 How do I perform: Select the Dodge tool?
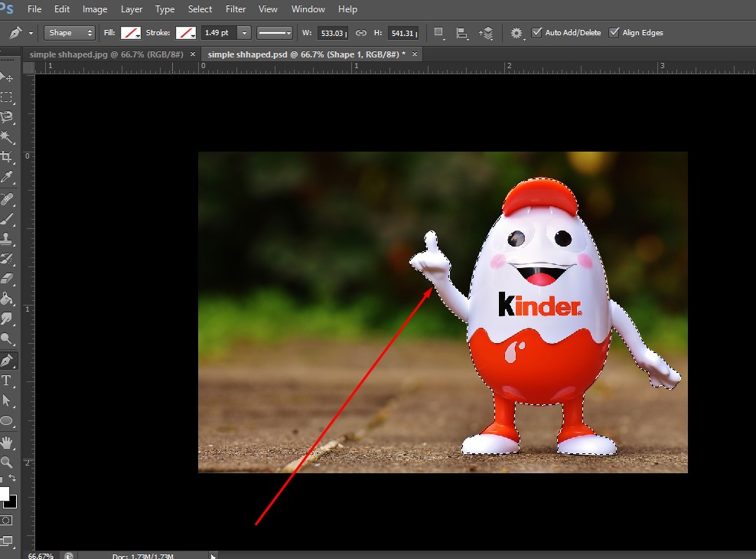(x=7, y=338)
